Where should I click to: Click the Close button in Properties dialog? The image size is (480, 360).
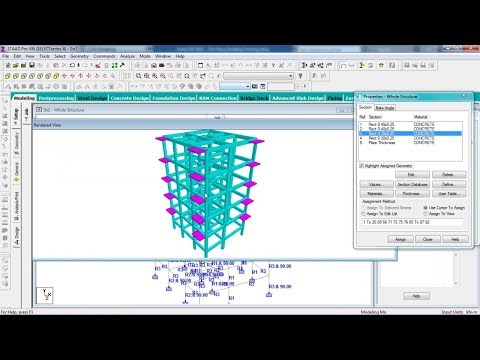pyautogui.click(x=428, y=239)
